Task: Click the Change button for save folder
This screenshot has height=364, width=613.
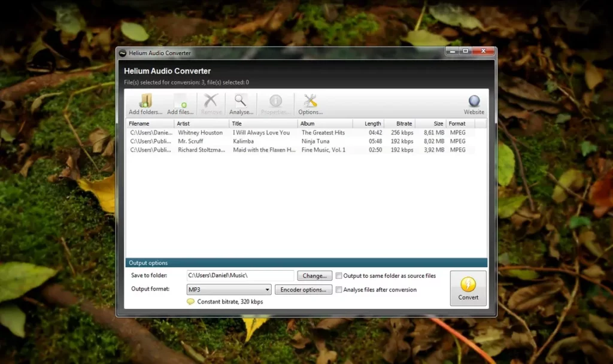Action: pos(314,275)
